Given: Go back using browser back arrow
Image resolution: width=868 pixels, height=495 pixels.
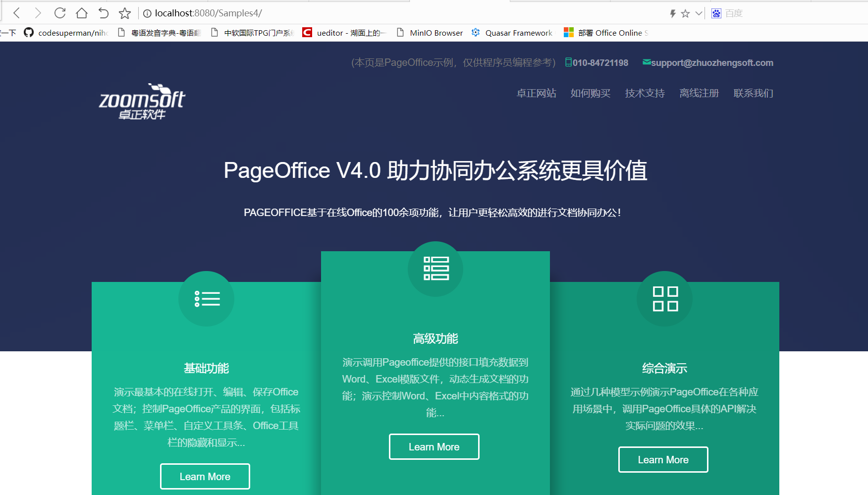Looking at the screenshot, I should 16,13.
